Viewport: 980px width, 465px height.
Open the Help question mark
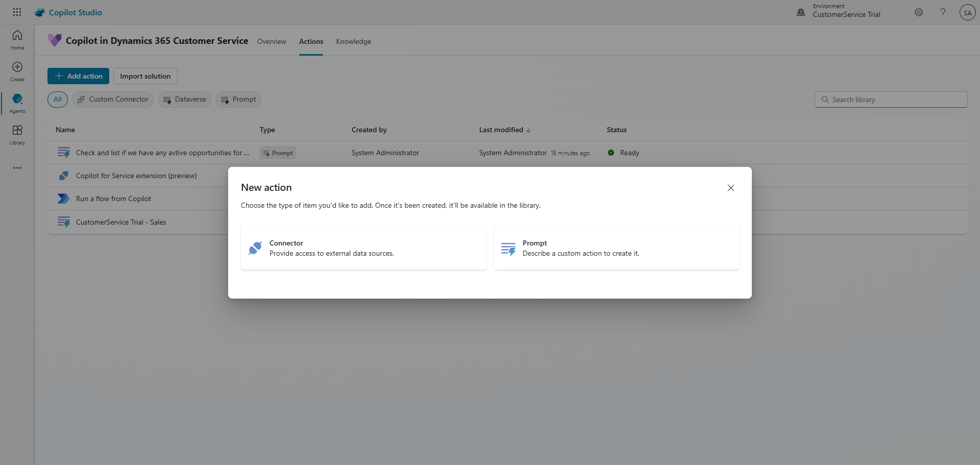[x=943, y=12]
